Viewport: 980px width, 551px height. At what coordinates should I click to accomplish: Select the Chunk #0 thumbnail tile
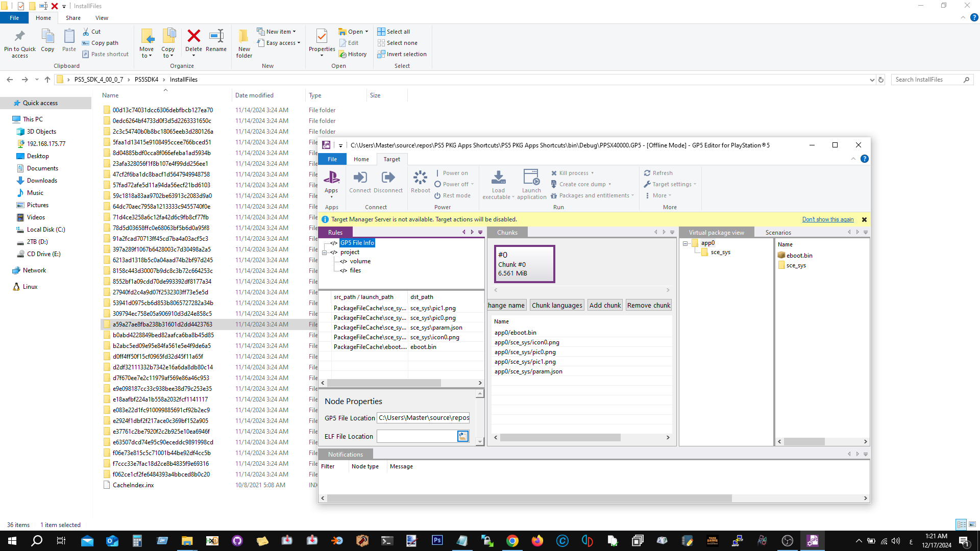click(x=524, y=264)
